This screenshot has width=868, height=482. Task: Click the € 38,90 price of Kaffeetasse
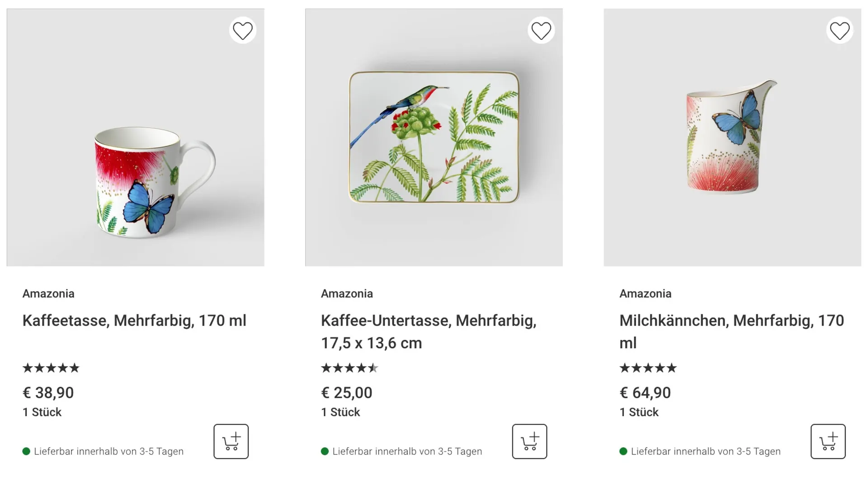pos(48,392)
